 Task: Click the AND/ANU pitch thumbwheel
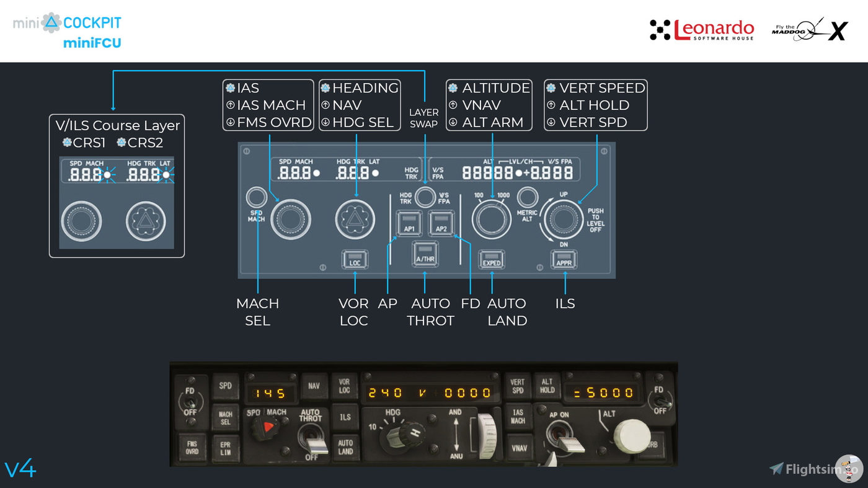489,437
